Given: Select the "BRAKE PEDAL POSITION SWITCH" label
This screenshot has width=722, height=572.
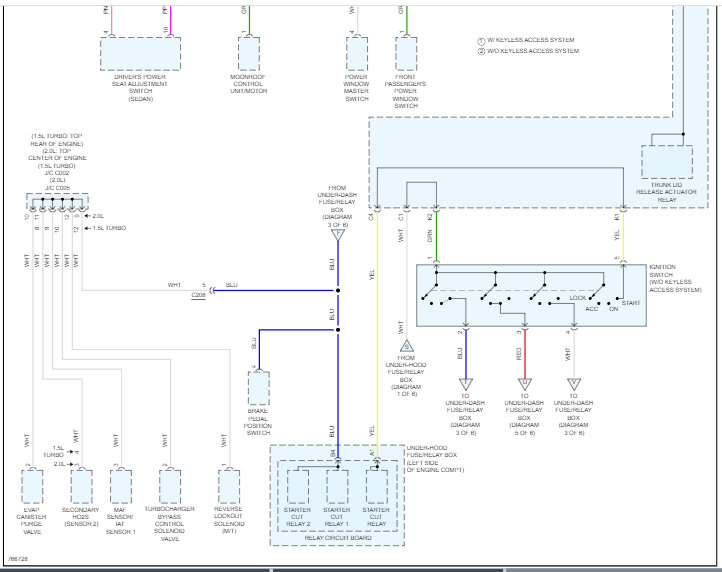Looking at the screenshot, I should point(258,422).
